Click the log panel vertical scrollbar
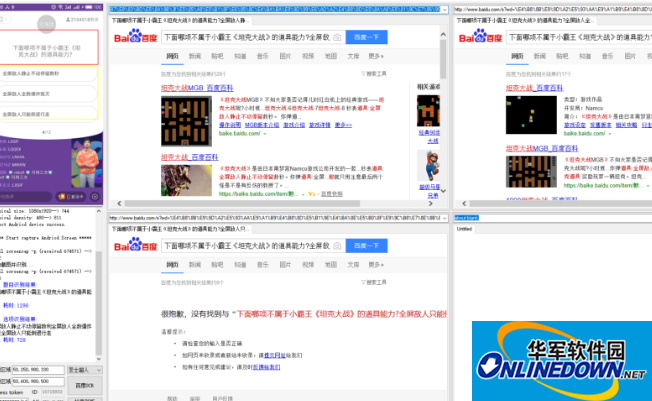 [x=99, y=285]
